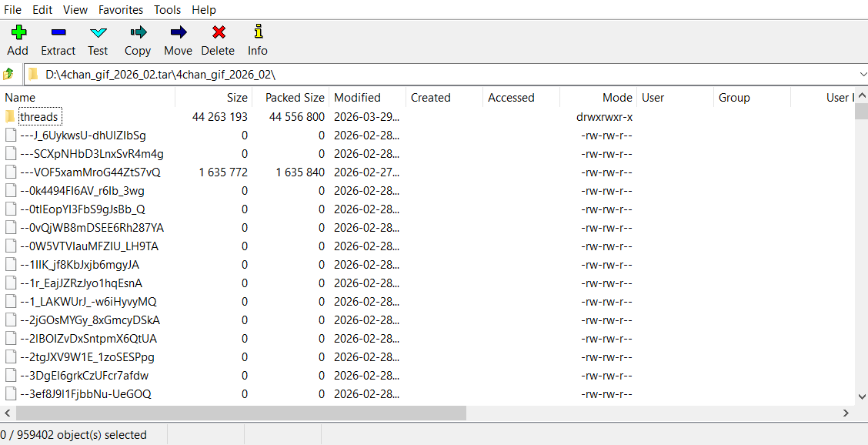868x445 pixels.
Task: Open the Edit menu
Action: (x=42, y=10)
